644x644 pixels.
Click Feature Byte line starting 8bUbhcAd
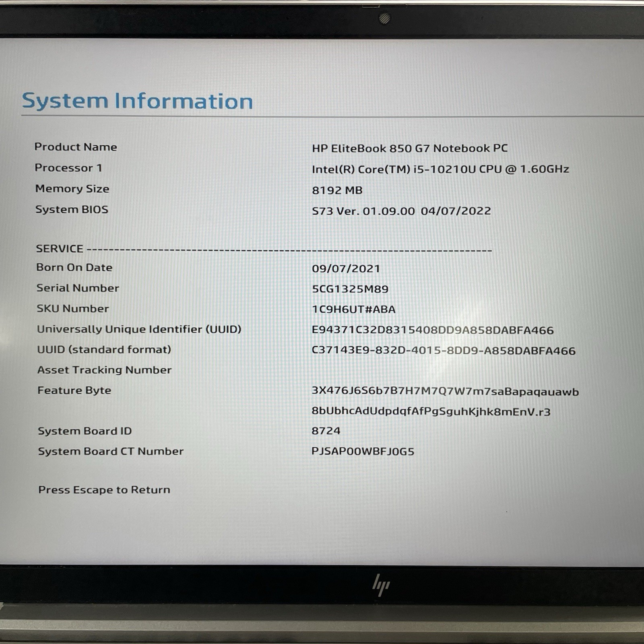pyautogui.click(x=431, y=411)
